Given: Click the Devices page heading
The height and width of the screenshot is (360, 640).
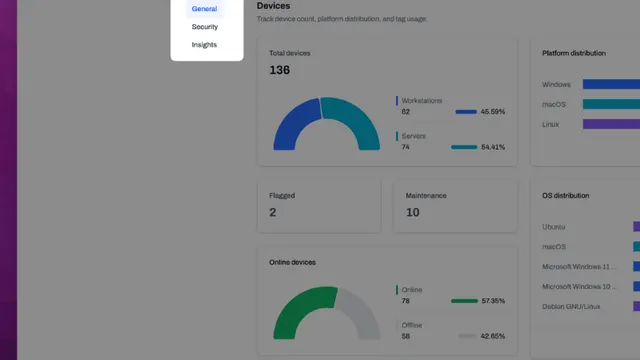Looking at the screenshot, I should click(x=273, y=6).
